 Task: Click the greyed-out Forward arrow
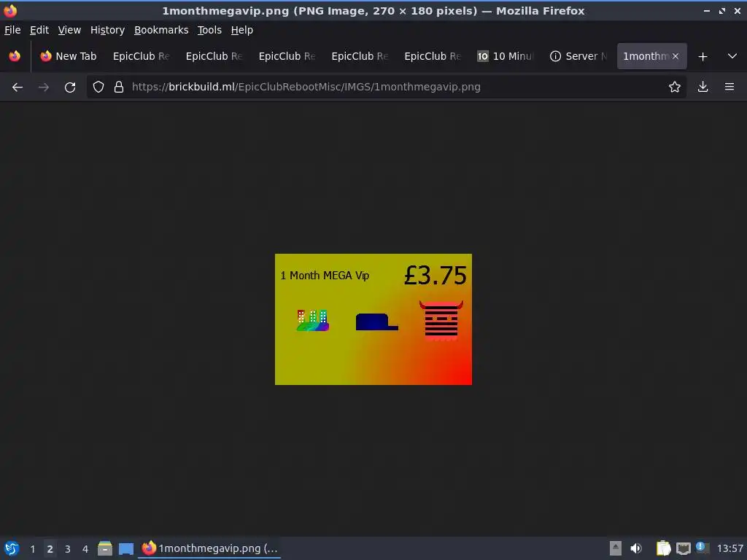[44, 87]
